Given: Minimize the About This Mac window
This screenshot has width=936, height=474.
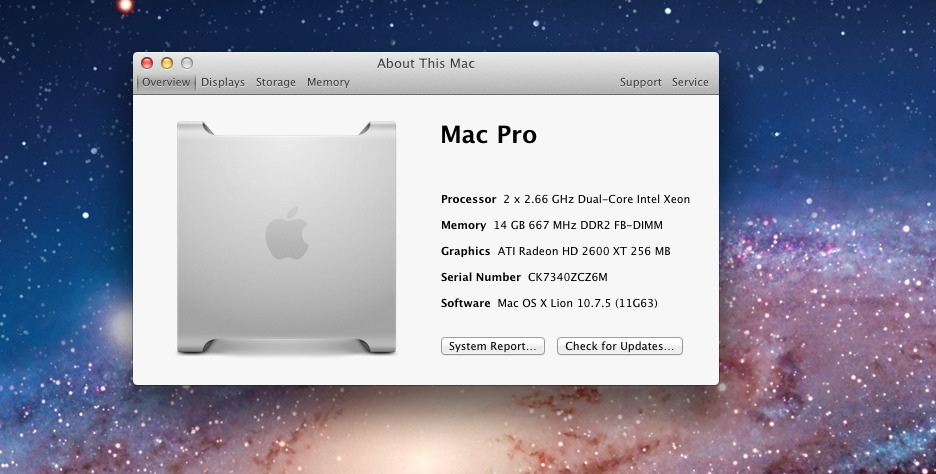Looking at the screenshot, I should [167, 63].
